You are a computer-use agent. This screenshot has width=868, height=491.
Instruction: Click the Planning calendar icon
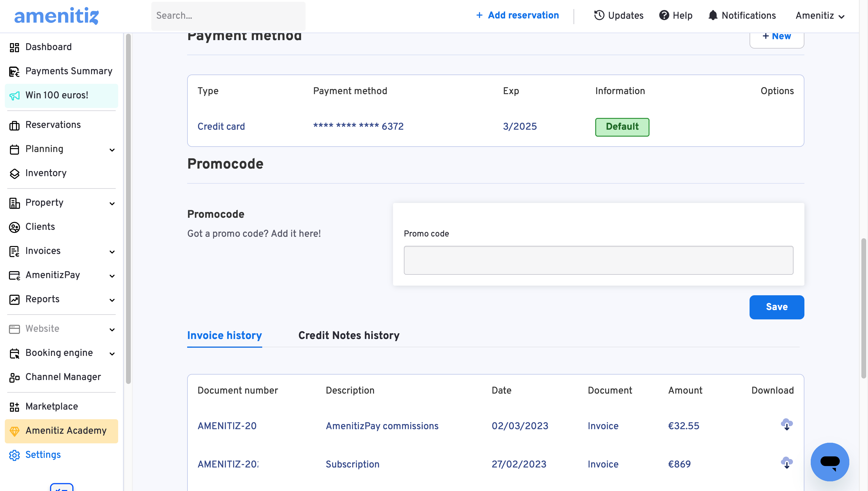tap(14, 149)
